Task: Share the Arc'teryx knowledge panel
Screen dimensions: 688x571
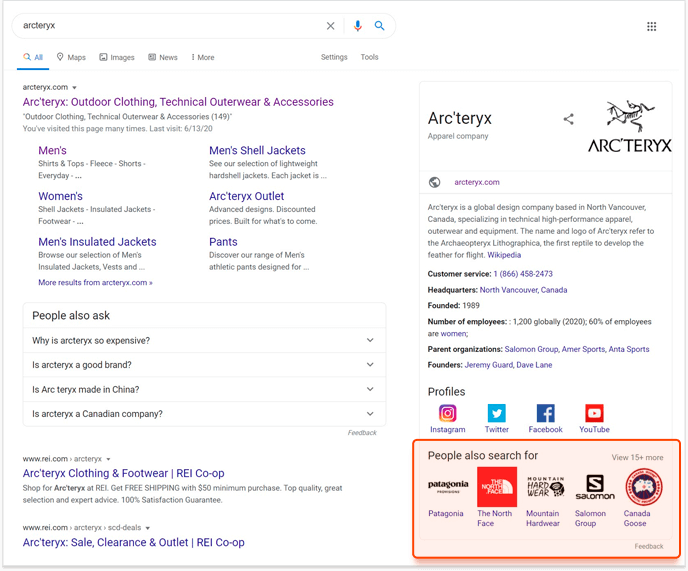Action: tap(569, 119)
